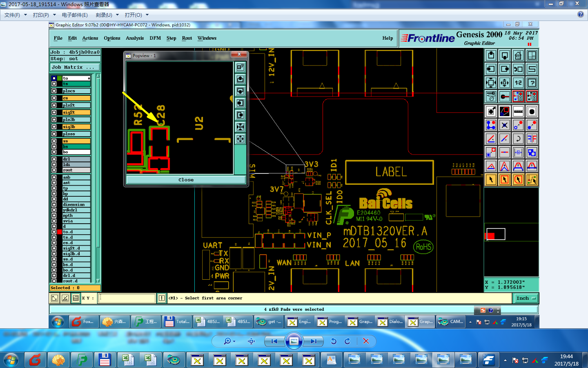Toggle the checkbox for layer to.d
Viewport: 588px width, 368px height.
click(54, 232)
